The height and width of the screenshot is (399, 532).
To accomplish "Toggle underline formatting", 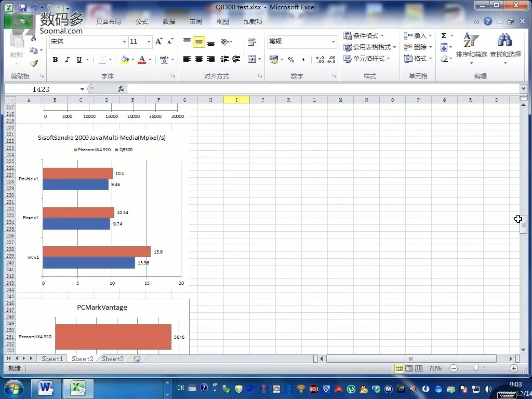I will point(79,60).
